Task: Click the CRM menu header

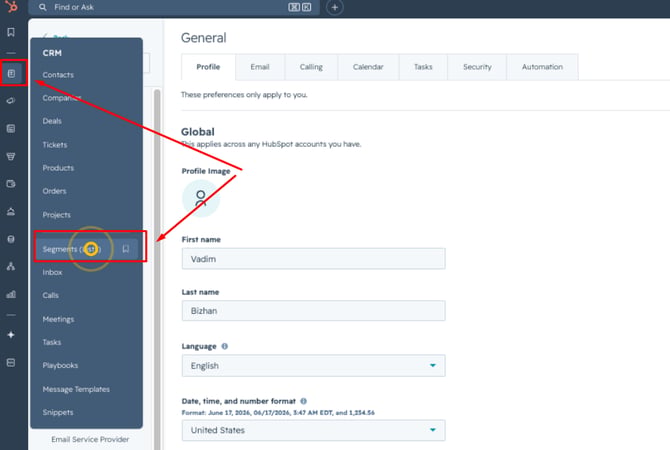Action: (52, 53)
